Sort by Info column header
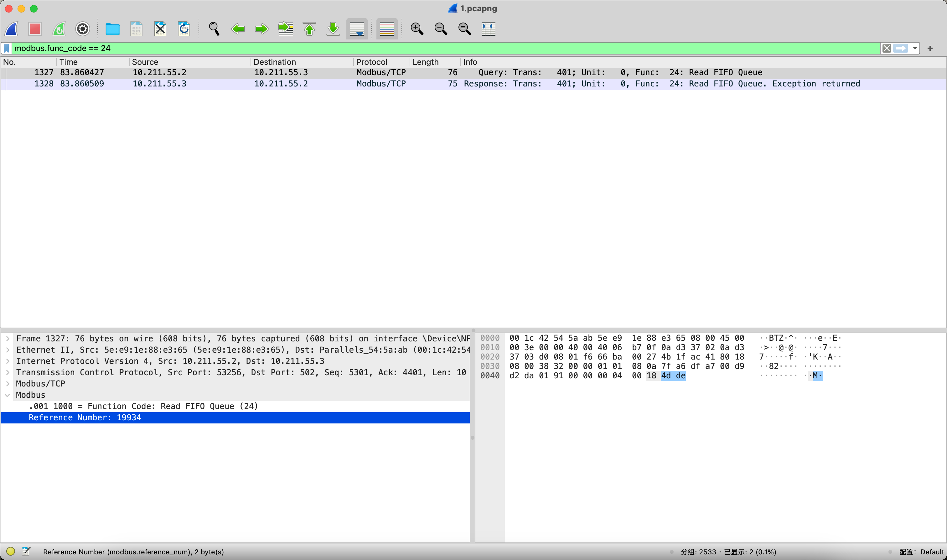 pyautogui.click(x=703, y=62)
